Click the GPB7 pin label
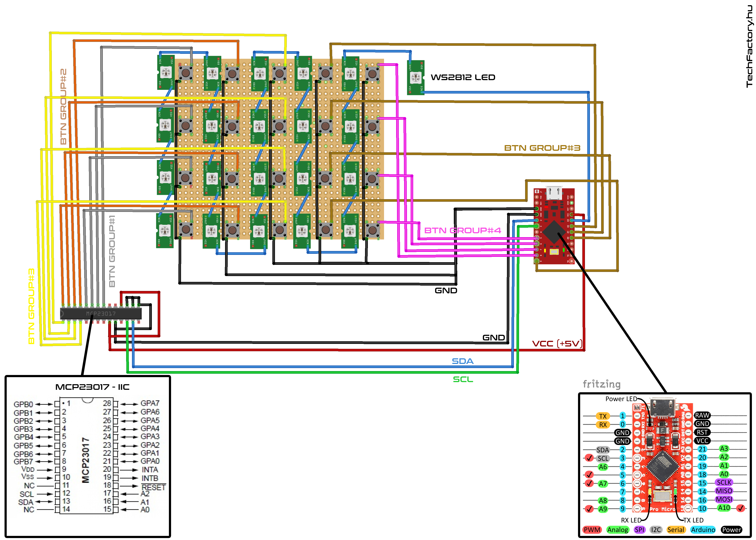The image size is (756, 540). tap(23, 462)
